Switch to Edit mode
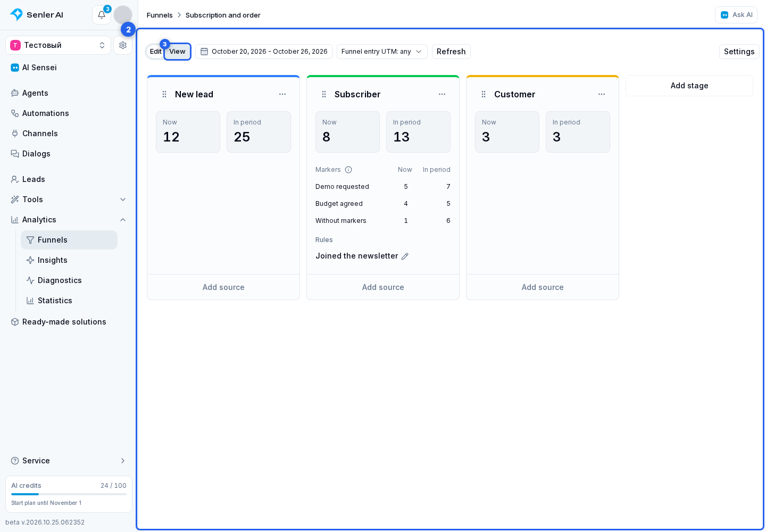This screenshot has width=766, height=532. (x=155, y=52)
